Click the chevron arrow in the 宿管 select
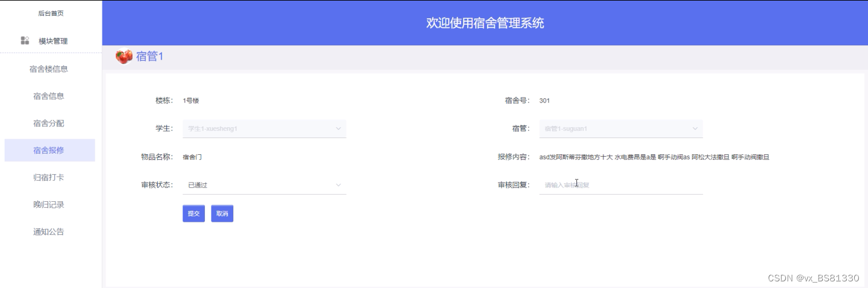The image size is (868, 288). pyautogui.click(x=694, y=128)
